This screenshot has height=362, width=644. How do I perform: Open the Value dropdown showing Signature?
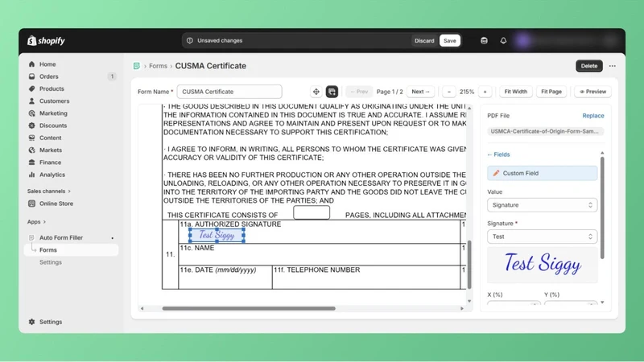point(542,205)
